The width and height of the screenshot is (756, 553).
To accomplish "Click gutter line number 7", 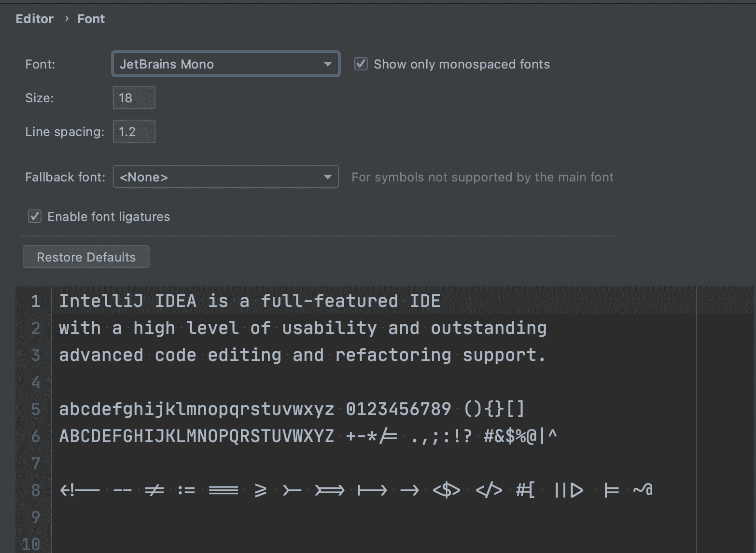I will [x=35, y=463].
